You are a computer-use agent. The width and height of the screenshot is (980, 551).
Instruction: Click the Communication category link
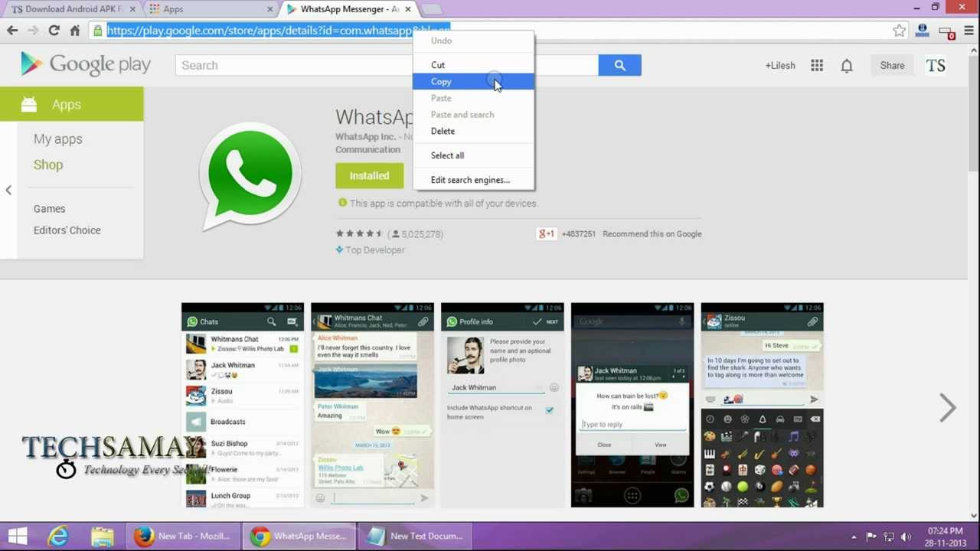(367, 150)
